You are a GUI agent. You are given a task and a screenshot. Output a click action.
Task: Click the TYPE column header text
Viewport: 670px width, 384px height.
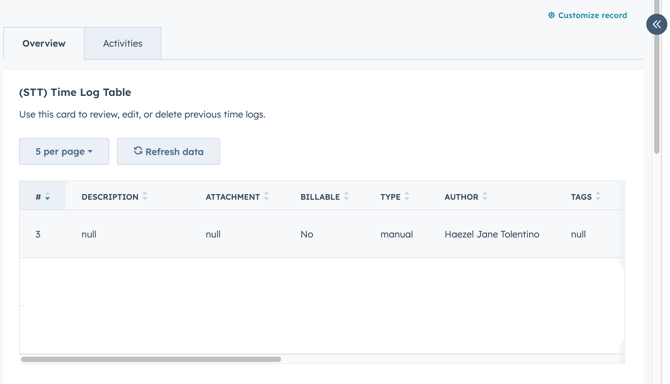coord(391,197)
